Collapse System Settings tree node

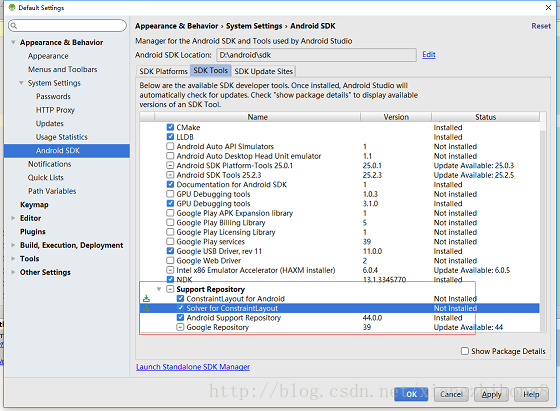tap(21, 83)
